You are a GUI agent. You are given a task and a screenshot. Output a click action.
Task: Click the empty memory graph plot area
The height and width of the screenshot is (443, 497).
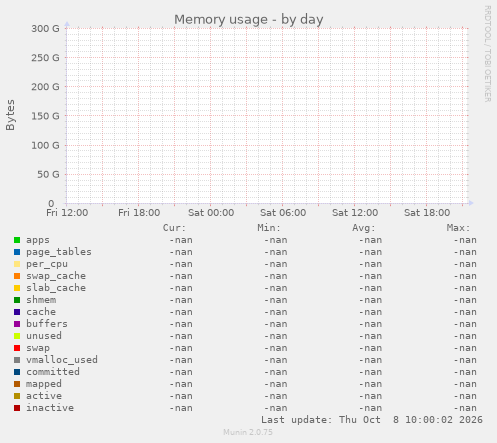(x=267, y=116)
